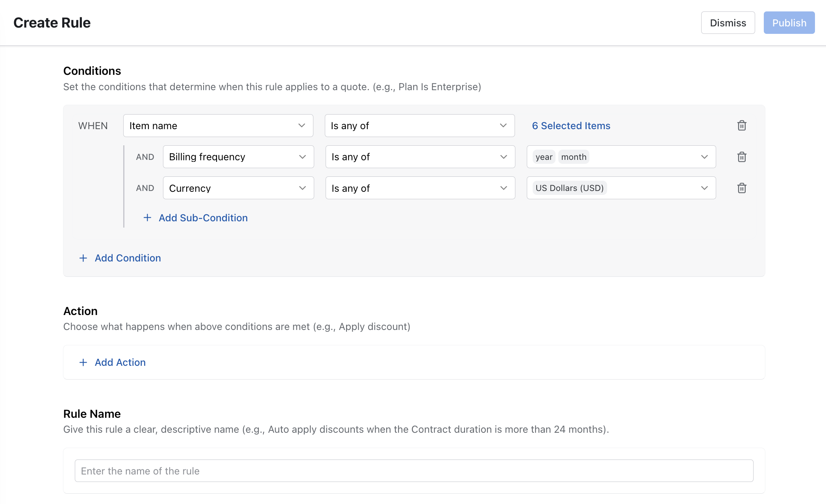
Task: Click plus icon beside Add Sub-Condition
Action: (x=147, y=218)
